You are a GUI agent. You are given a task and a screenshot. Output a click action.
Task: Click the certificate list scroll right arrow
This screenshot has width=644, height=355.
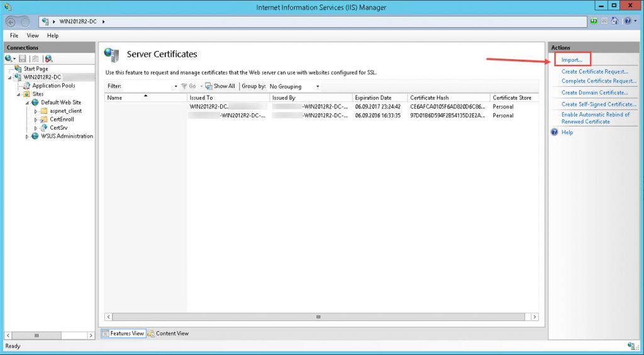click(x=535, y=317)
